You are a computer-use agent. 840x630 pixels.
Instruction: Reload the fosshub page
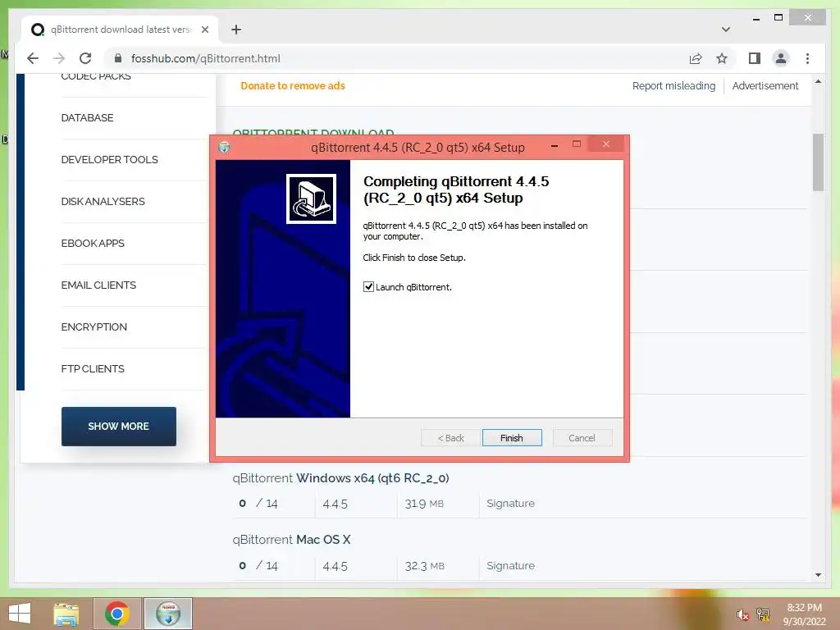point(85,58)
